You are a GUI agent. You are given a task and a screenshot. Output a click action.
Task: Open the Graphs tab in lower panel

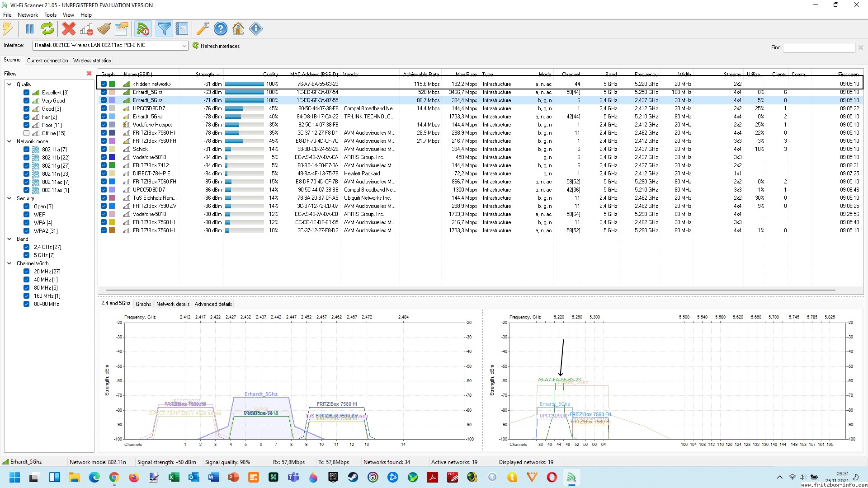coord(143,304)
